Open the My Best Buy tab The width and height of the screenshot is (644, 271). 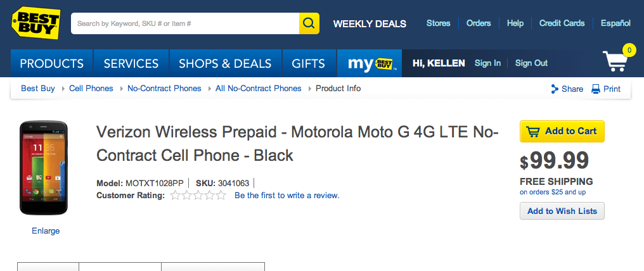pyautogui.click(x=370, y=63)
